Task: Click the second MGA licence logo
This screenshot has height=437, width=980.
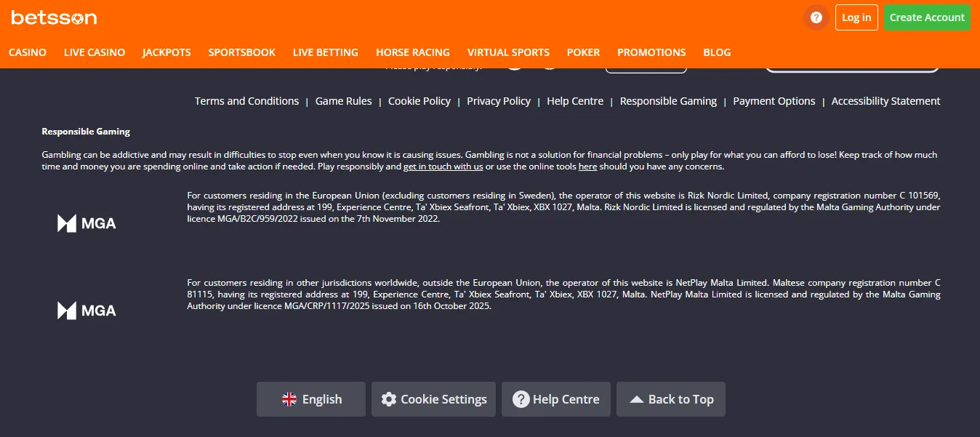Action: click(x=87, y=310)
